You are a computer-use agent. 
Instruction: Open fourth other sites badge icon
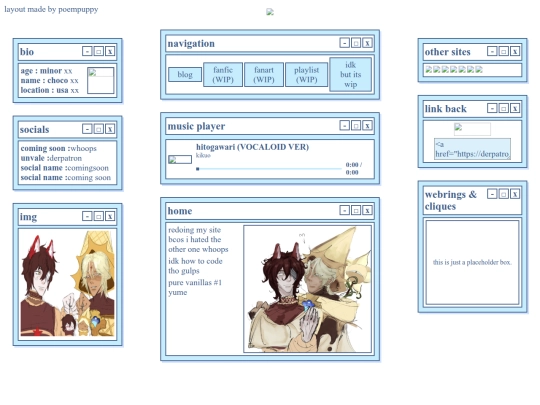coord(454,70)
